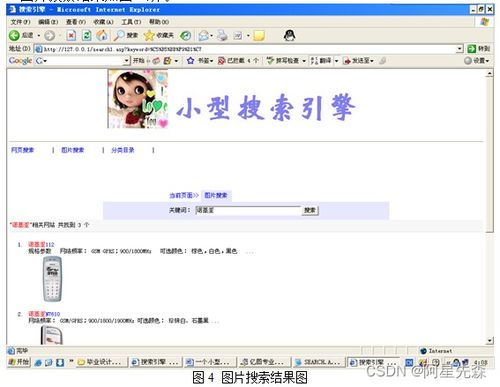
Task: Open the "工具(T)" menu
Action: click(131, 22)
